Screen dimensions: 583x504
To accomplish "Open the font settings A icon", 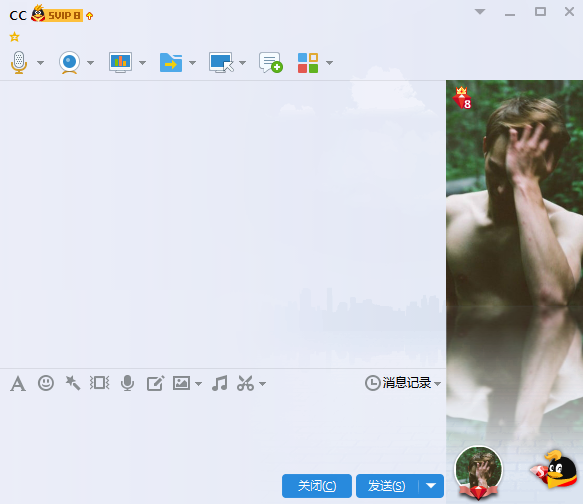I will click(x=18, y=384).
